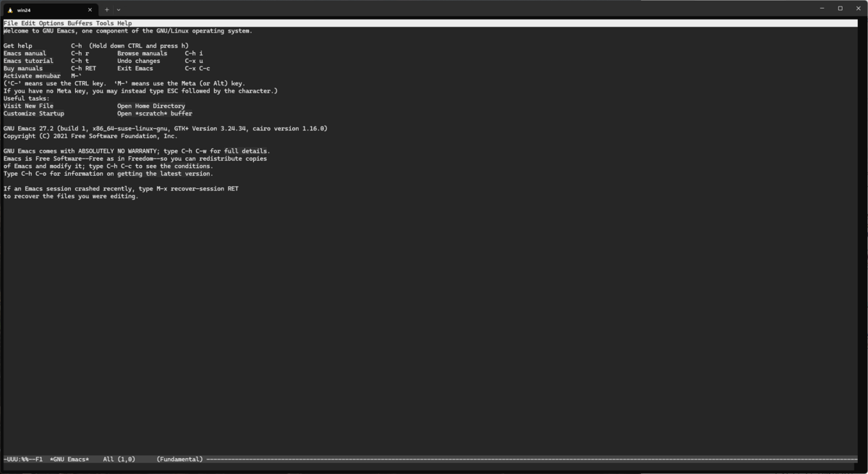Select the win24 terminal tab
This screenshot has height=474, width=868.
pos(49,9)
